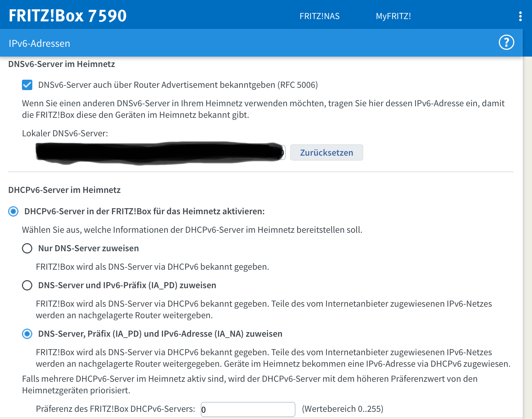Open the MyFRITZ! page
Screen dimensions: 532x419
(393, 16)
